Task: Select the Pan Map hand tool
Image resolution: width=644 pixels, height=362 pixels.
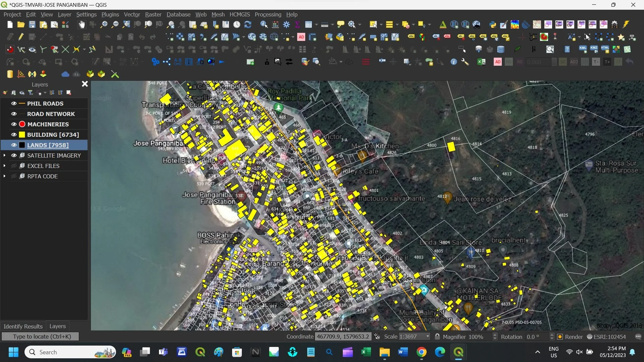Action: coord(82,24)
